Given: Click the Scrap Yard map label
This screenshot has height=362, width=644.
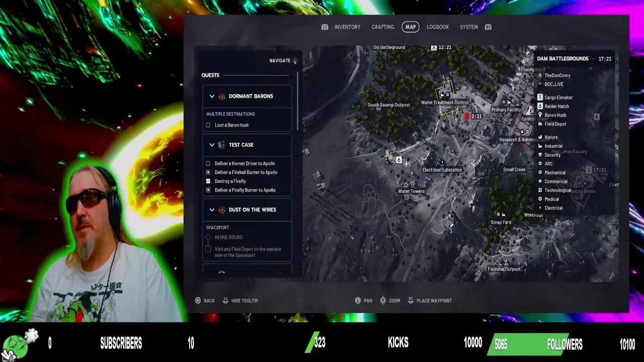Looking at the screenshot, I should (x=501, y=222).
